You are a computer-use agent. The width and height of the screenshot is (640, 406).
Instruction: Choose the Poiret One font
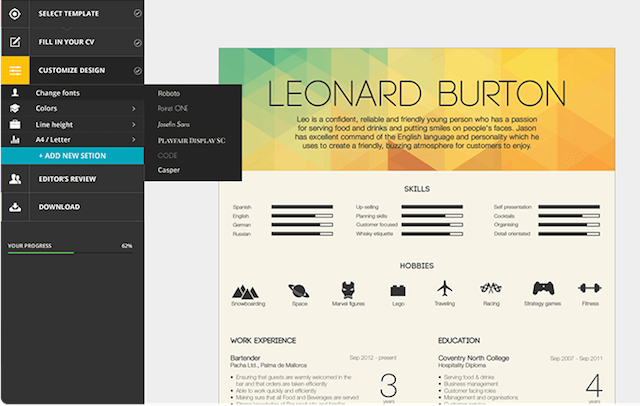tap(173, 109)
